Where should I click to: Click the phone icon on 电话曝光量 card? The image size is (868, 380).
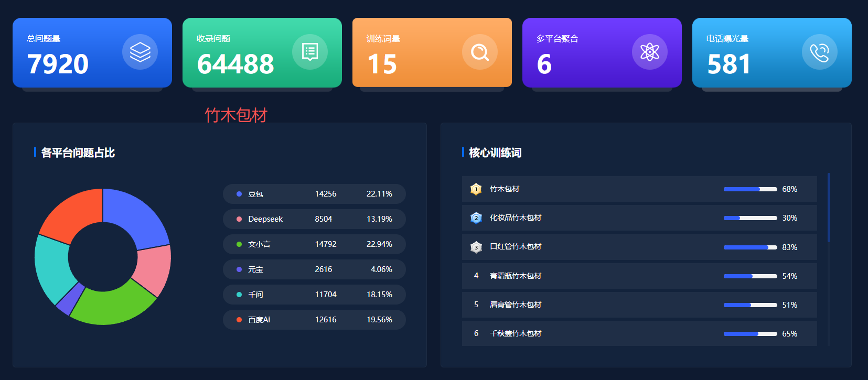[x=820, y=52]
